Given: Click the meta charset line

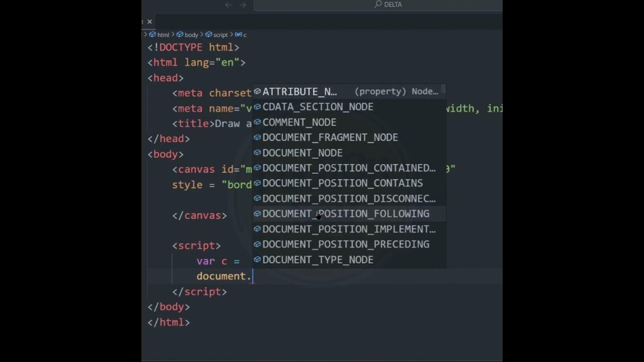Looking at the screenshot, I should click(x=212, y=93).
